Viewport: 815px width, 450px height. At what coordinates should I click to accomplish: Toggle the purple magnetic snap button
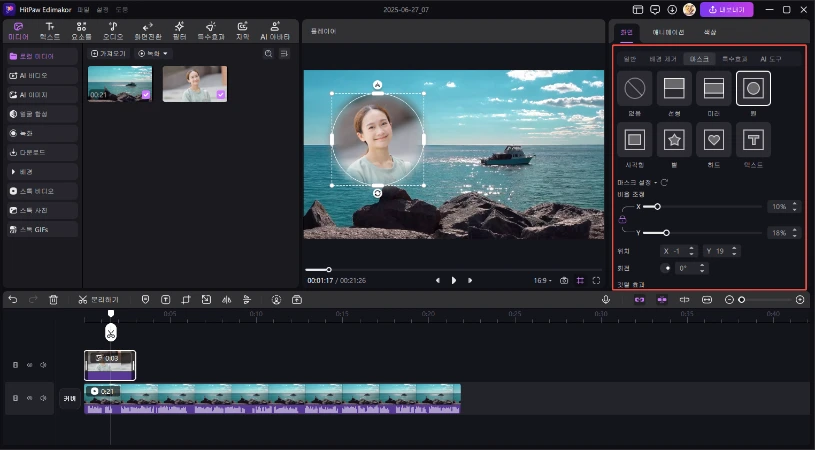(662, 300)
